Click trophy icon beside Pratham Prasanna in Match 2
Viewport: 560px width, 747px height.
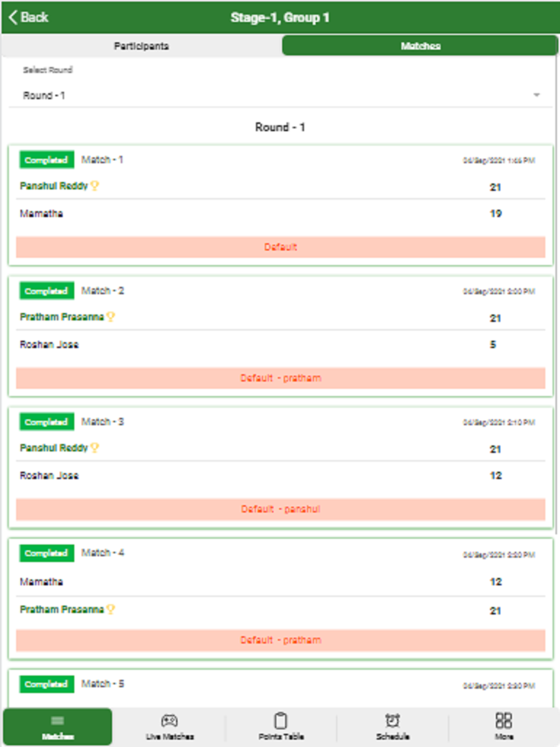pos(110,317)
